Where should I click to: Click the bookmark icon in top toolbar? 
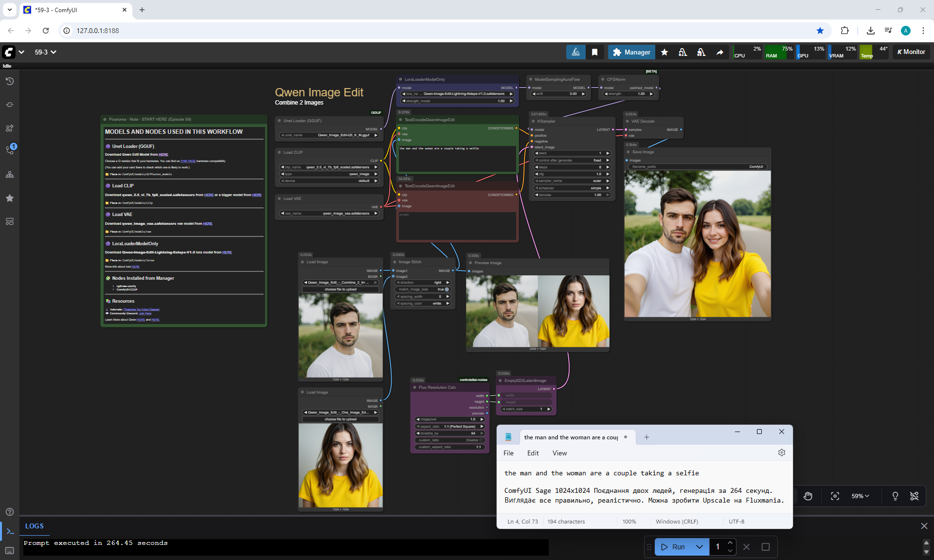(x=594, y=52)
